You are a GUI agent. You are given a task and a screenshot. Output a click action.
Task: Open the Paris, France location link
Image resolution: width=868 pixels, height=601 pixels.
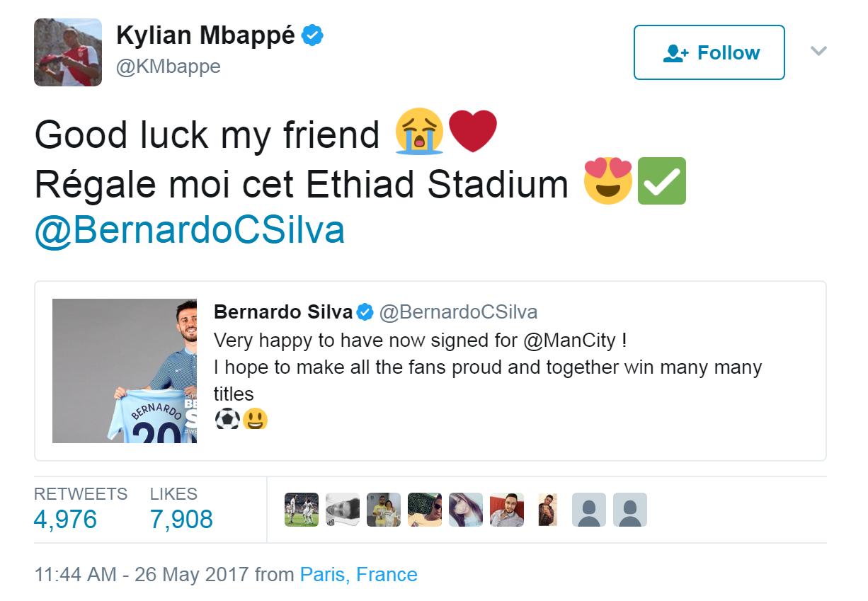(x=359, y=574)
